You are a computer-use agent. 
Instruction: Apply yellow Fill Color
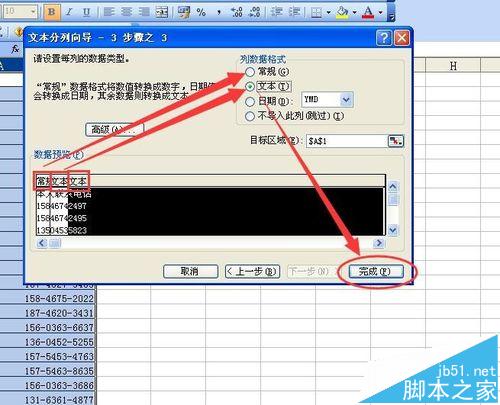coord(342,12)
